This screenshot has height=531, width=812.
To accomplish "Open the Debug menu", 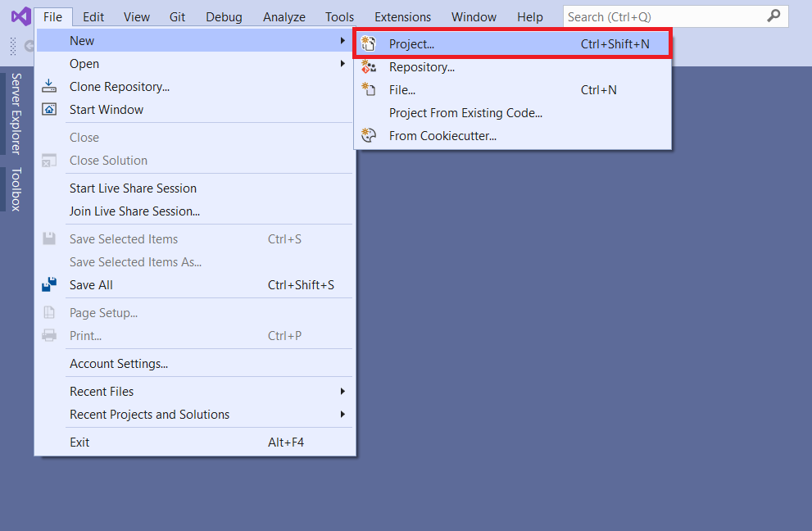I will (224, 17).
